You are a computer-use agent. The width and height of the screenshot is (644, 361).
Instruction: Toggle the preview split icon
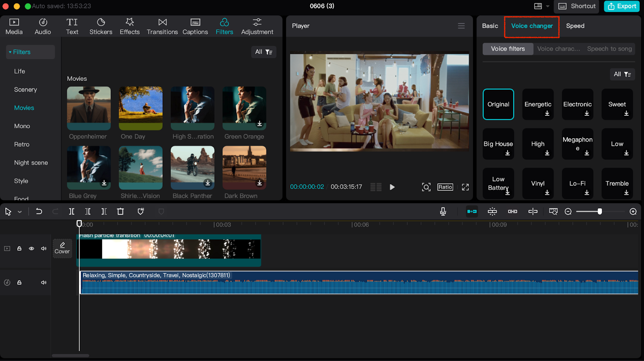click(x=533, y=211)
